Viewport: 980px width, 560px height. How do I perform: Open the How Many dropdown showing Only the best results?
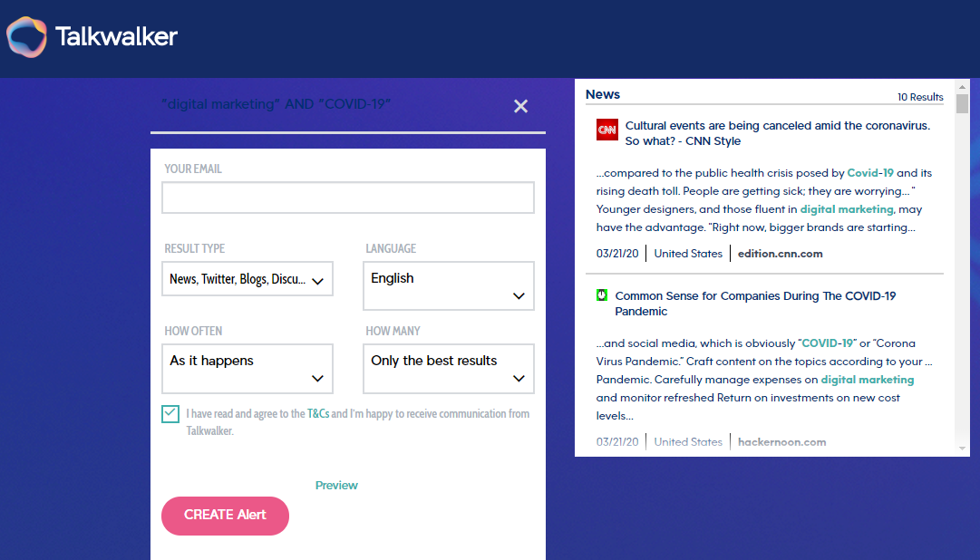[449, 369]
